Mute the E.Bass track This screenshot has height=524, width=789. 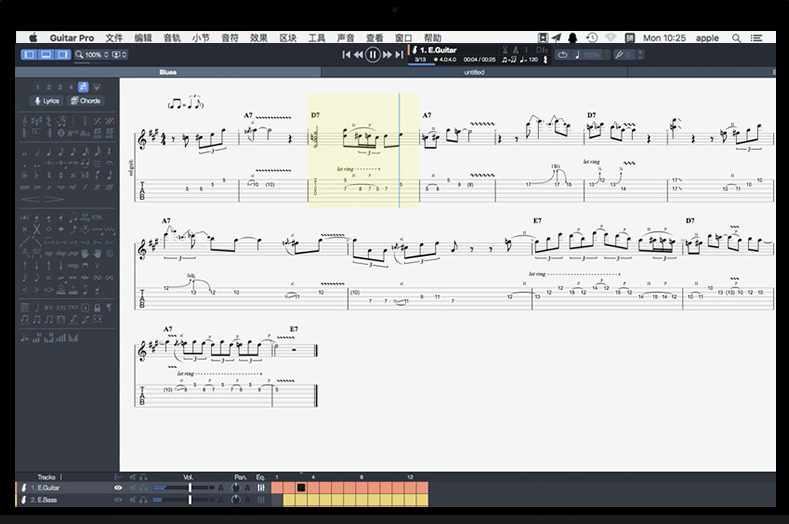click(x=133, y=500)
